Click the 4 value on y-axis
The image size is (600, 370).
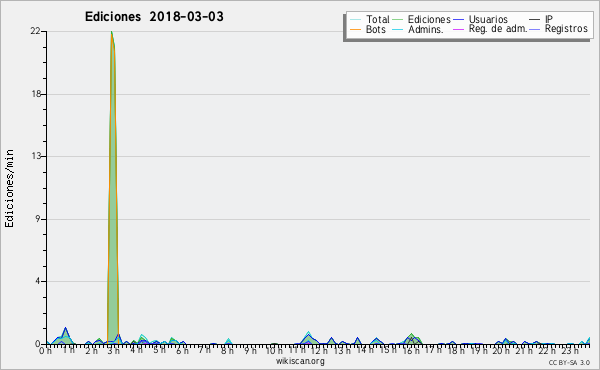tap(38, 281)
